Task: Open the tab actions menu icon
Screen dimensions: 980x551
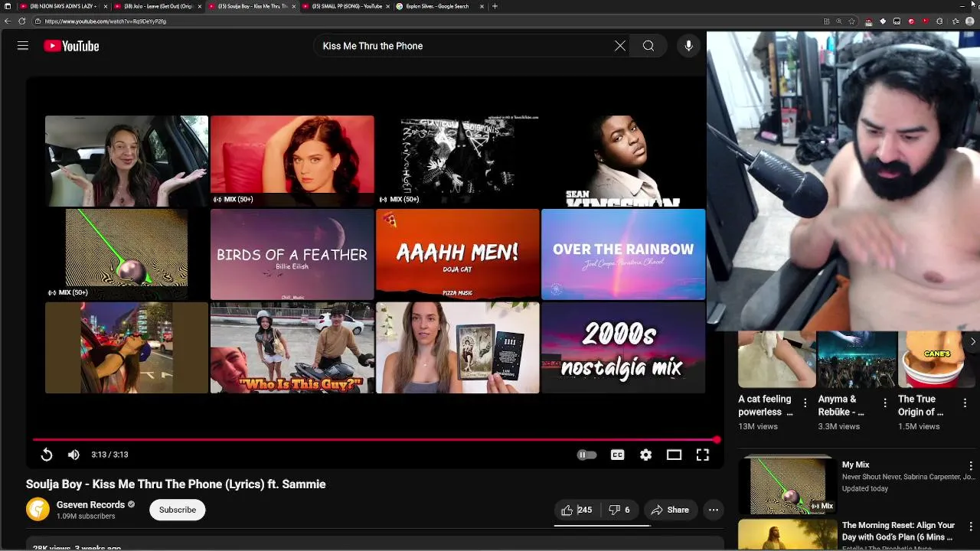Action: coord(8,6)
